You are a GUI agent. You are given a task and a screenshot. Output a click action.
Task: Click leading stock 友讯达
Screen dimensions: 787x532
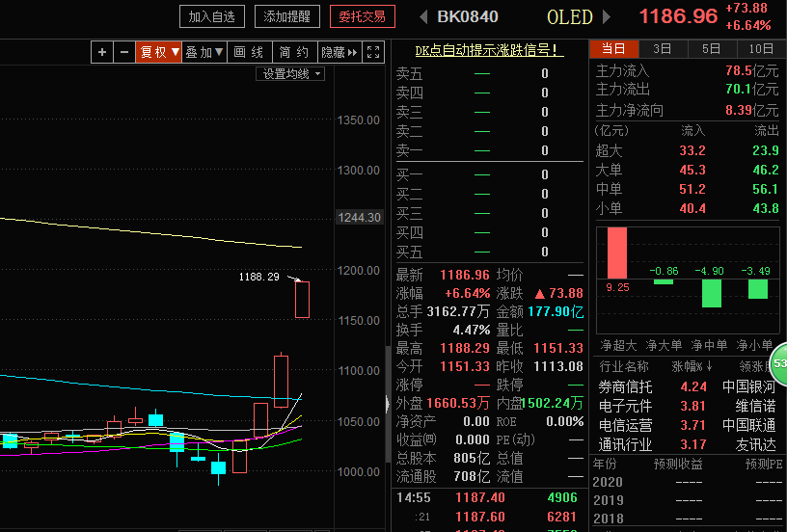(755, 444)
